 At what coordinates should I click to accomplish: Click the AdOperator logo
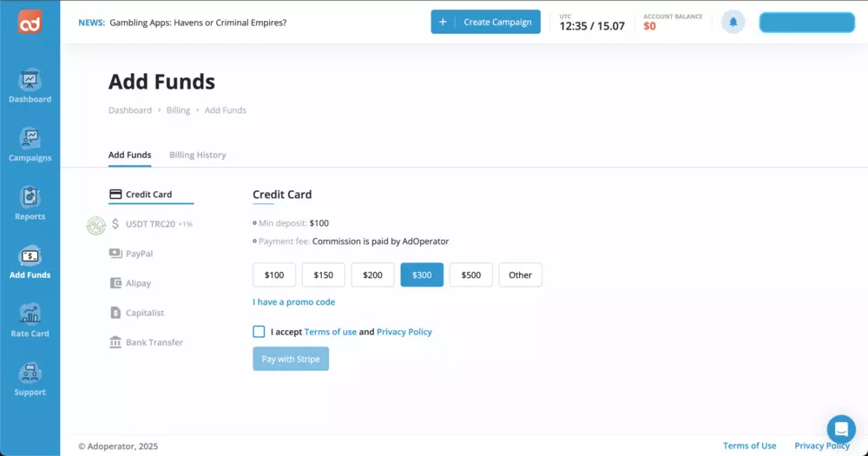click(x=30, y=22)
